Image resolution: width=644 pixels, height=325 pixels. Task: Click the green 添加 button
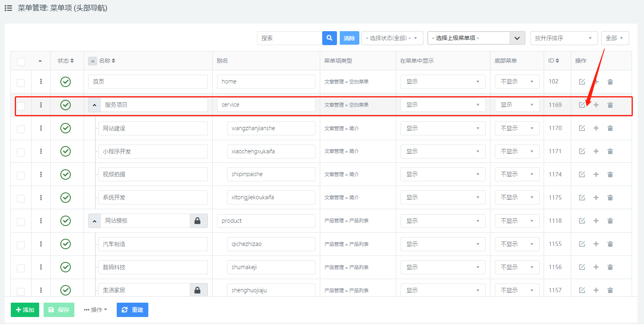(25, 310)
